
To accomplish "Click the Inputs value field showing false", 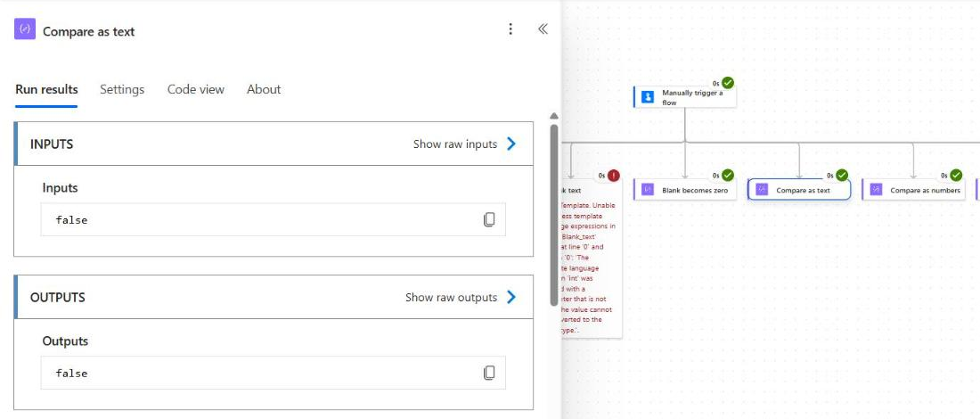I will tap(274, 219).
